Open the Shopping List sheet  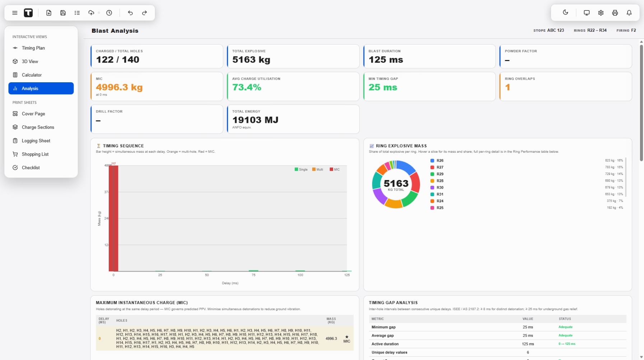click(41, 154)
